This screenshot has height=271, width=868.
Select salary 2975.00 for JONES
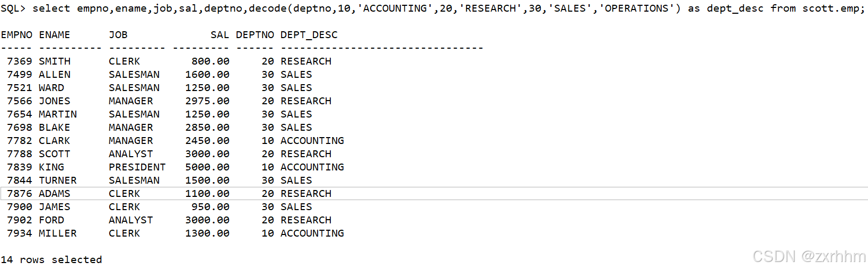(x=207, y=101)
